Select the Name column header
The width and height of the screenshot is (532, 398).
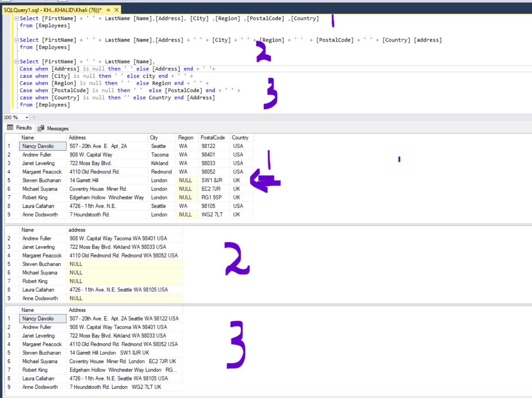27,138
